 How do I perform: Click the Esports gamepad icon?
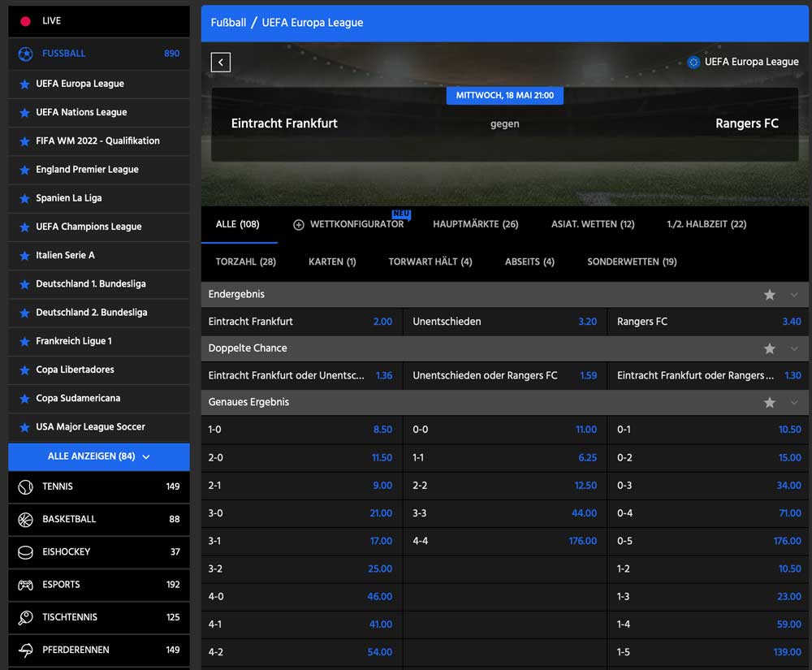(25, 585)
